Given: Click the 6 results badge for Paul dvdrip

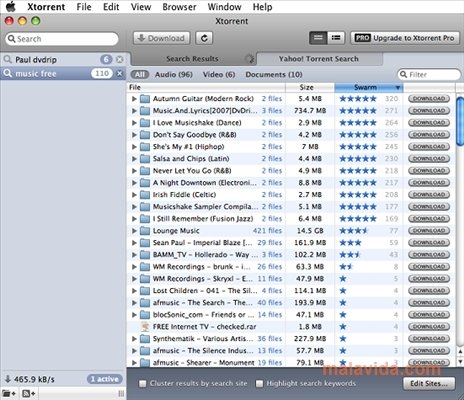Looking at the screenshot, I should [106, 60].
